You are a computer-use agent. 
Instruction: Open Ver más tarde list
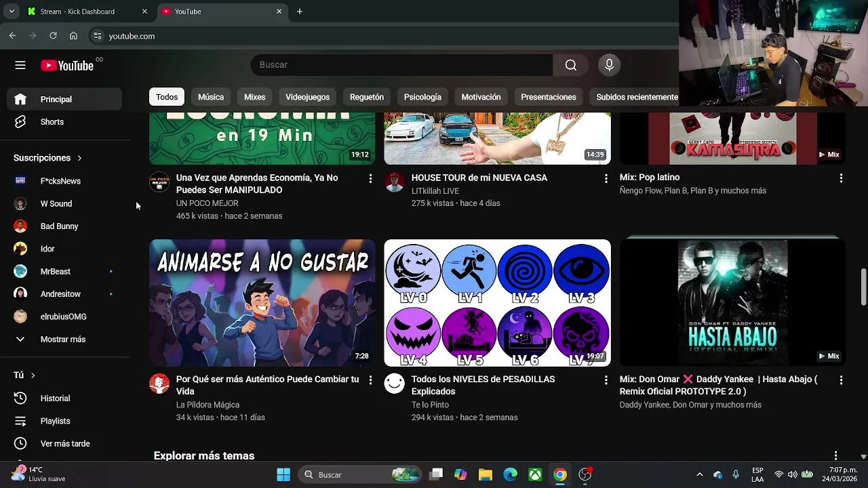point(65,443)
